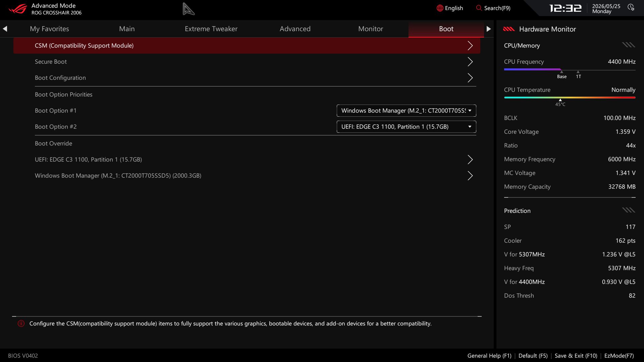Viewport: 644px width, 362px height.
Task: Click General Help (F1)
Action: pyautogui.click(x=489, y=356)
